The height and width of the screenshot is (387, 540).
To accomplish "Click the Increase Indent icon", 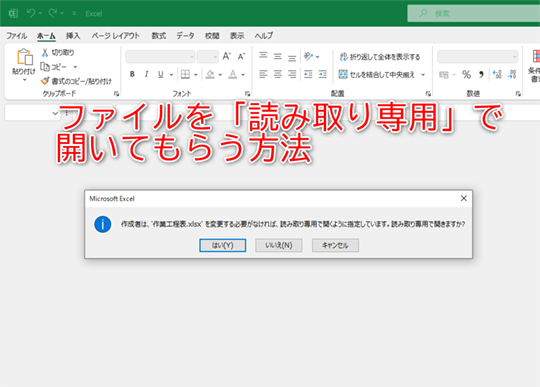I will pos(323,74).
